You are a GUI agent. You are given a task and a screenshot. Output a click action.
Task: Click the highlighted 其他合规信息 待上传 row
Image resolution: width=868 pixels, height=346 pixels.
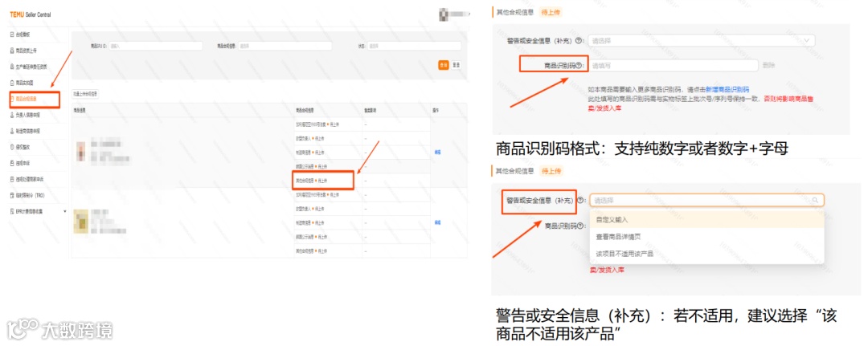click(x=322, y=180)
